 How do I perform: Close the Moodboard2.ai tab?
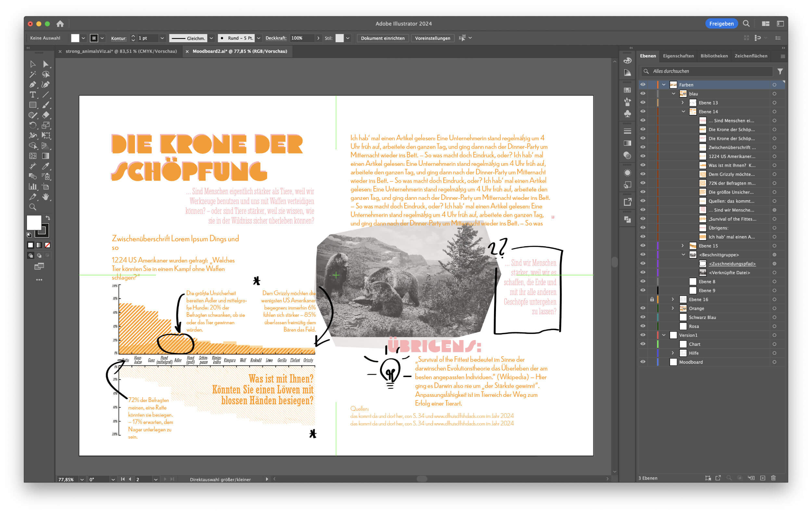[x=187, y=52]
